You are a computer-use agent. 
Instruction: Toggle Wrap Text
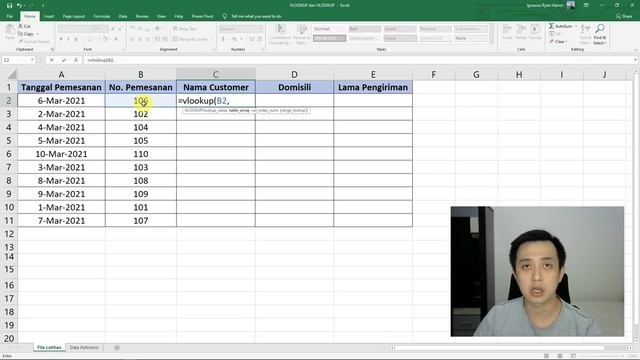(185, 29)
